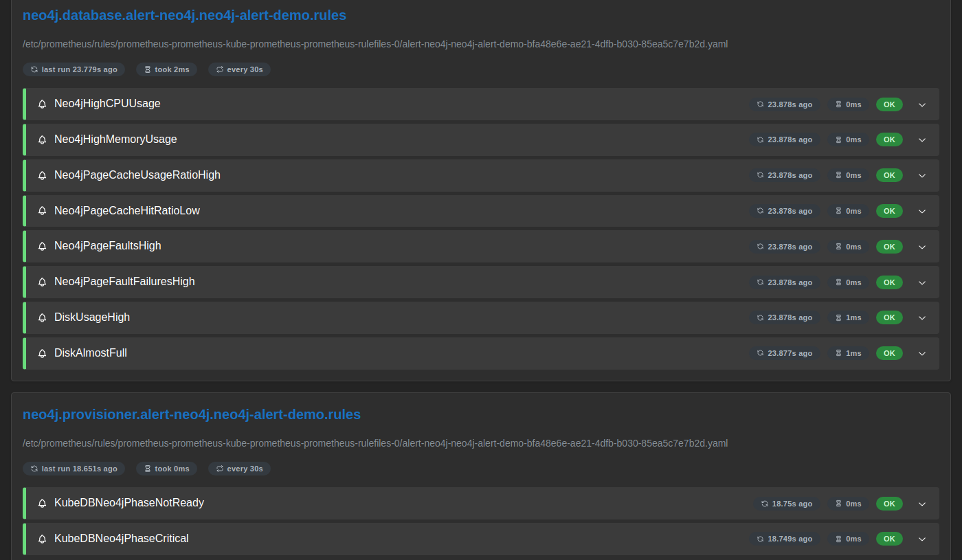Expand the DiskUsageHigh rule chevron
962x560 pixels.
922,317
